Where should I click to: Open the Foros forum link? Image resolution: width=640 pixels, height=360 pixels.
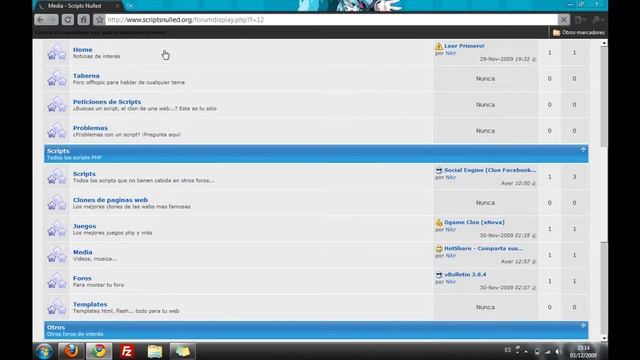pyautogui.click(x=82, y=278)
